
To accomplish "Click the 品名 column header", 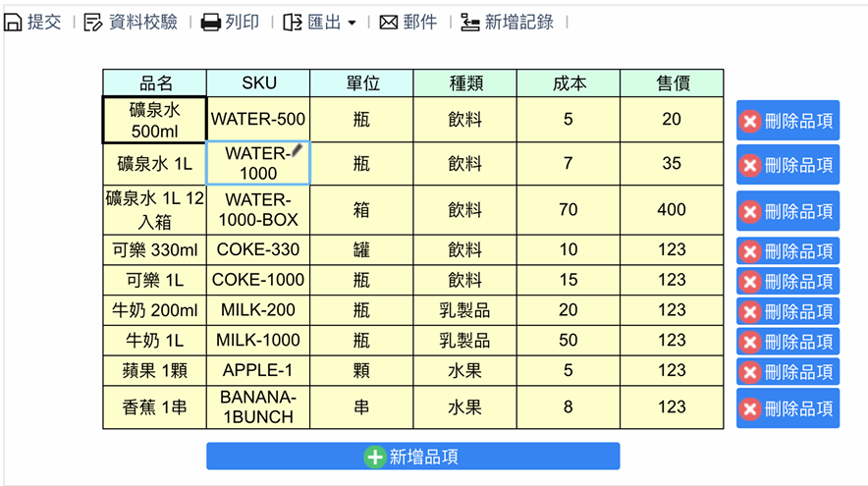I will [155, 83].
